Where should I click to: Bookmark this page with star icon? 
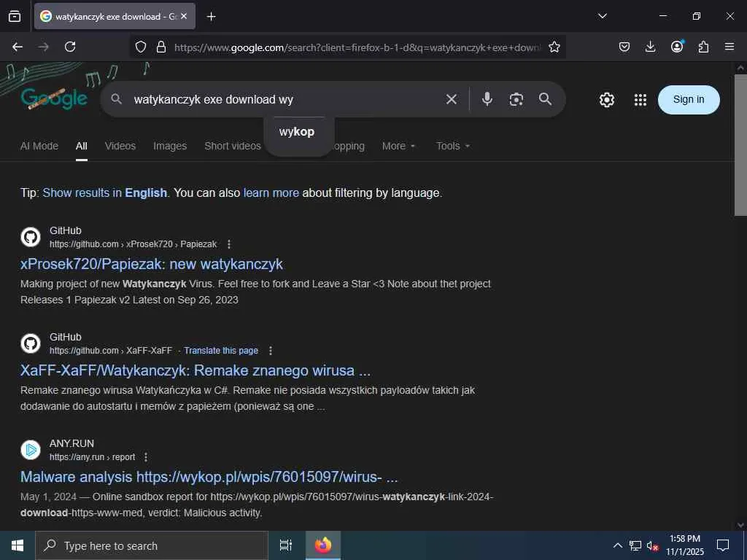coord(554,47)
